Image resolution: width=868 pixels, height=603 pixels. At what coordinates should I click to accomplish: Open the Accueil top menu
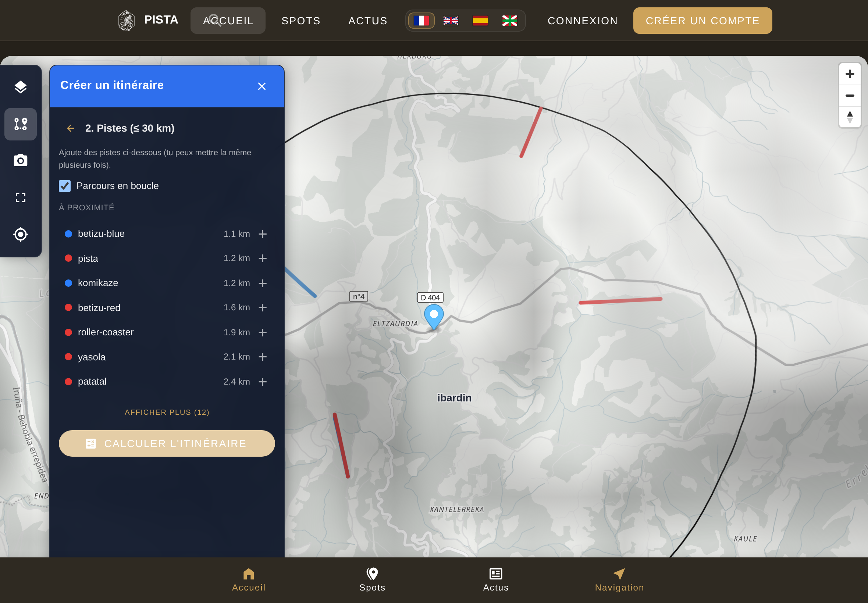(228, 20)
